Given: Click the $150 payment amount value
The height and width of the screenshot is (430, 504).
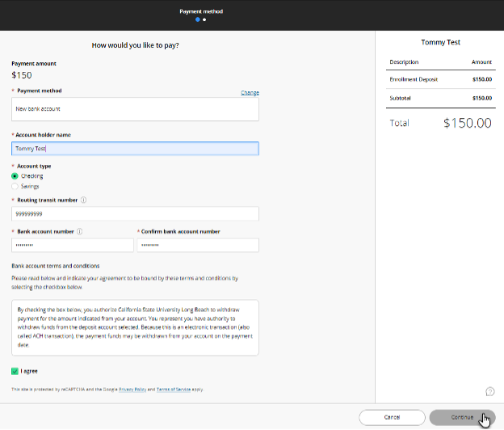Looking at the screenshot, I should 22,75.
